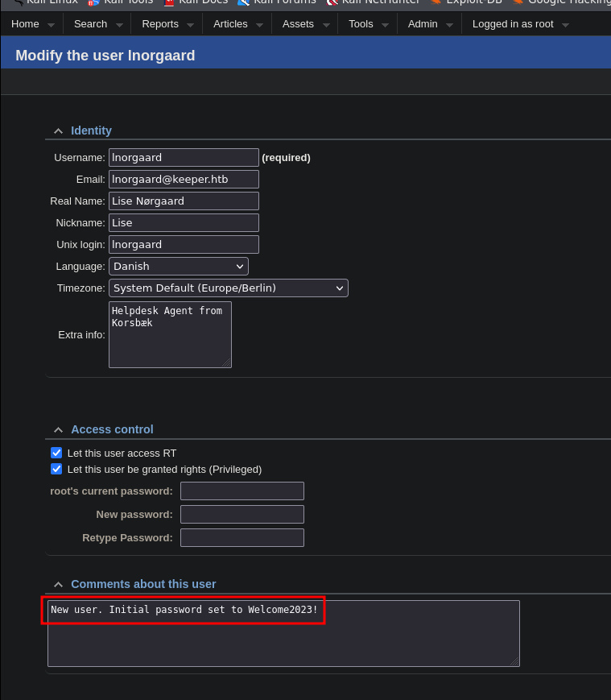Uncheck Let this user access RT

pyautogui.click(x=56, y=454)
